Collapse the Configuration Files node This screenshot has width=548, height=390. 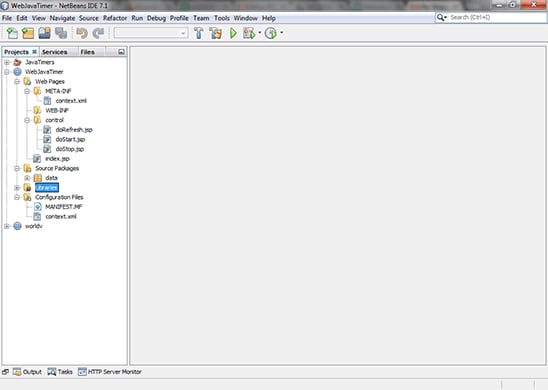[x=17, y=197]
